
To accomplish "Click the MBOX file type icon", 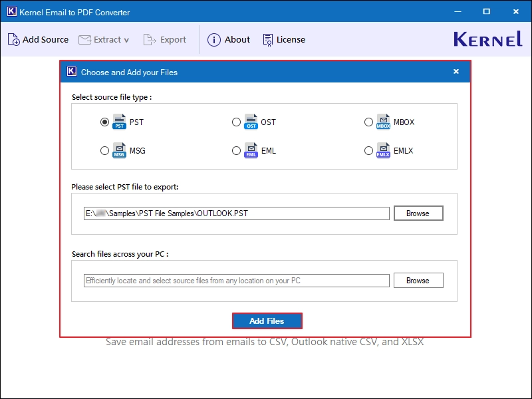I will (x=383, y=122).
